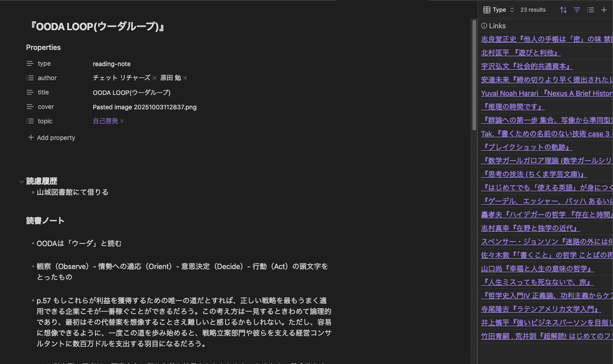The image size is (613, 364).
Task: Click the bullet 山城図書館にて借りる
Action: [73, 192]
